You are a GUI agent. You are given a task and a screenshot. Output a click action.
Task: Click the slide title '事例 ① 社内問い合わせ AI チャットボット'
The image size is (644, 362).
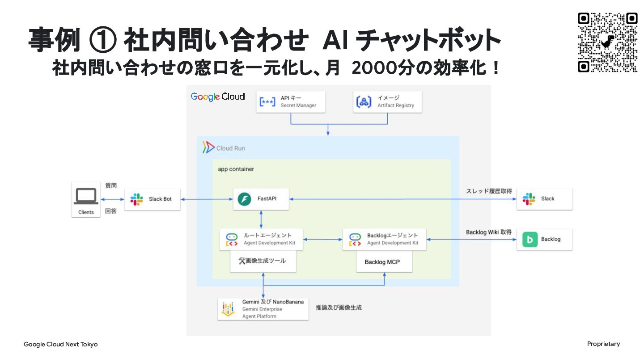[264, 39]
